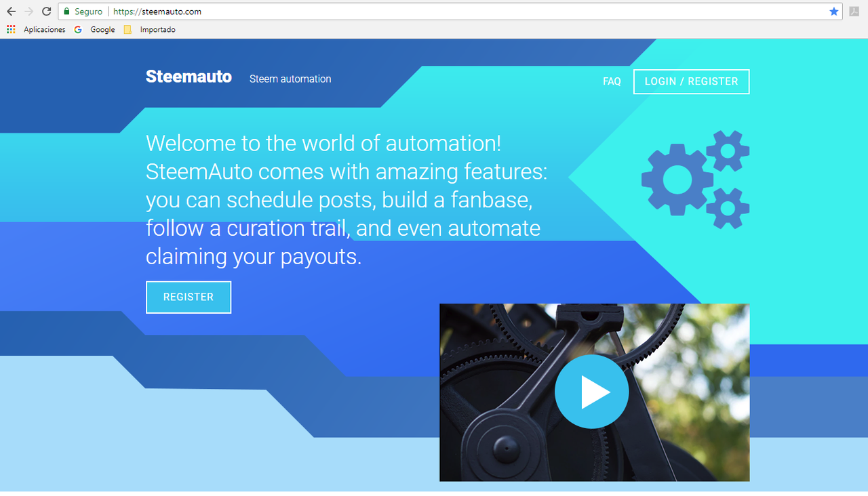Open the FAQ page

point(612,81)
